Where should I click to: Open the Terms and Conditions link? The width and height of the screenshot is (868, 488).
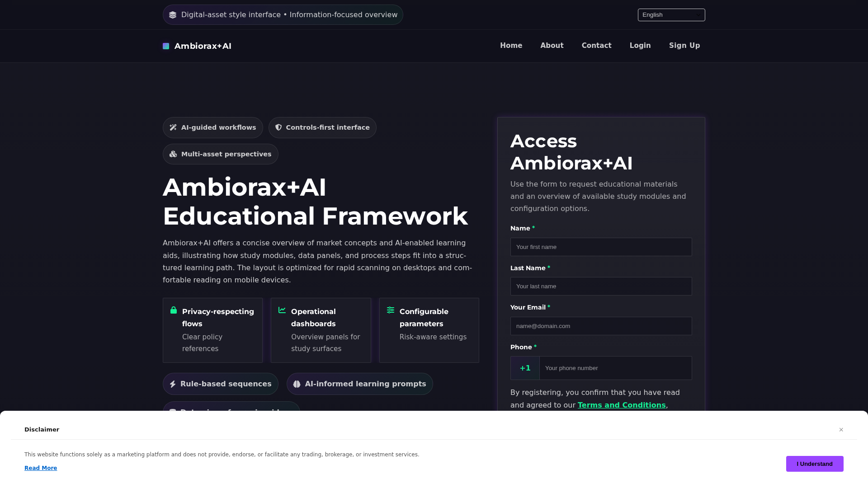tap(622, 405)
